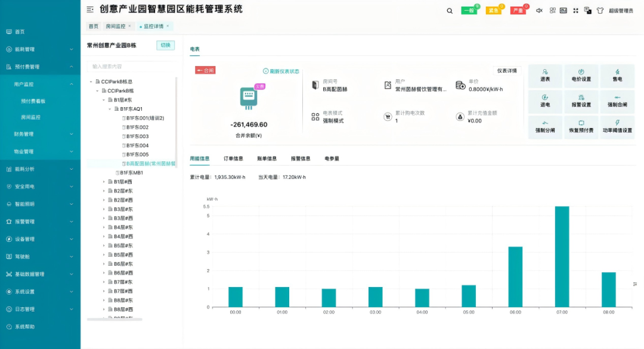This screenshot has width=644, height=349.
Task: Click the 紧急 urgent alarm badge
Action: [x=493, y=11]
